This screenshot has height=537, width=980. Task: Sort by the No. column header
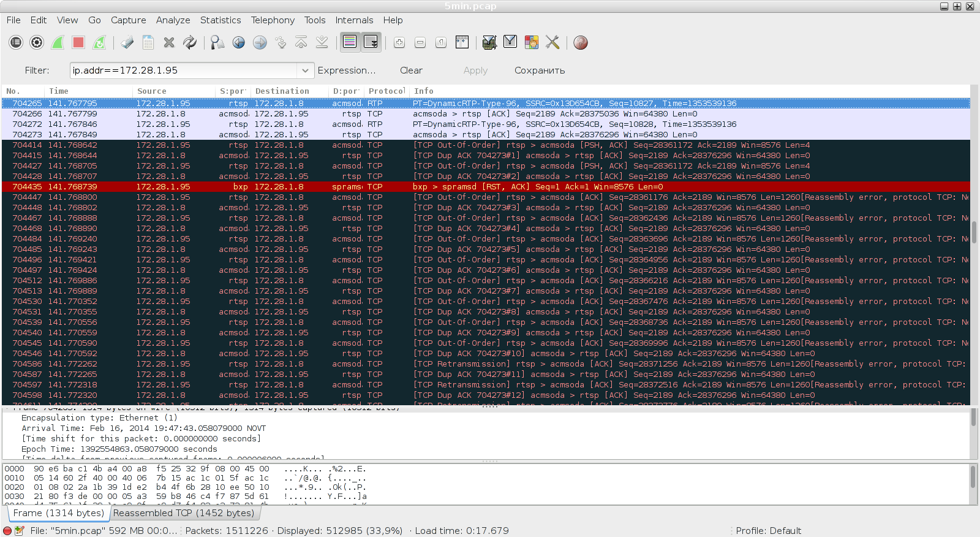[x=23, y=91]
